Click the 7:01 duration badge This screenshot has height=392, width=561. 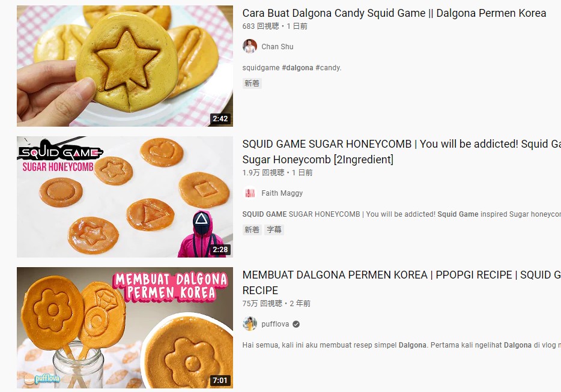click(x=220, y=381)
